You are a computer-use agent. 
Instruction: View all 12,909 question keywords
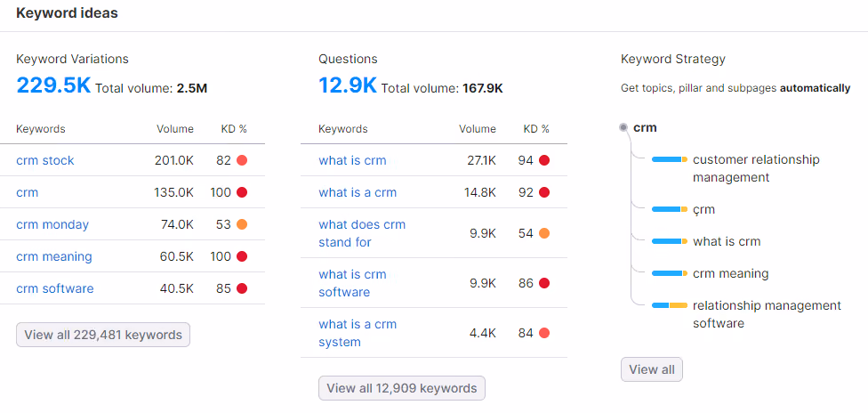point(401,388)
